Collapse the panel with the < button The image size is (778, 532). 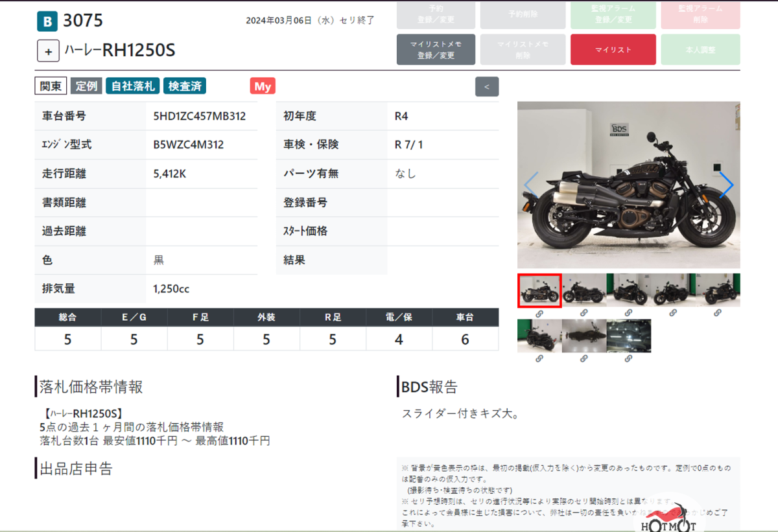[x=487, y=87]
